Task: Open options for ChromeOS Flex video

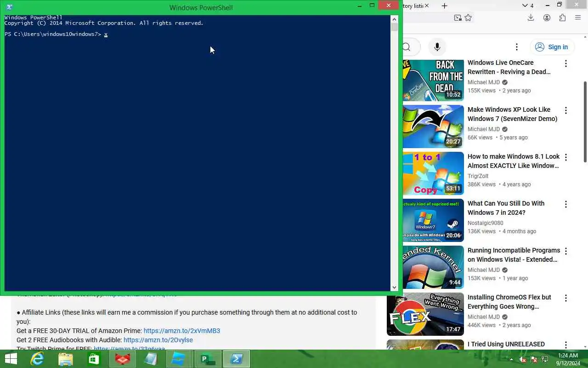Action: 566,298
